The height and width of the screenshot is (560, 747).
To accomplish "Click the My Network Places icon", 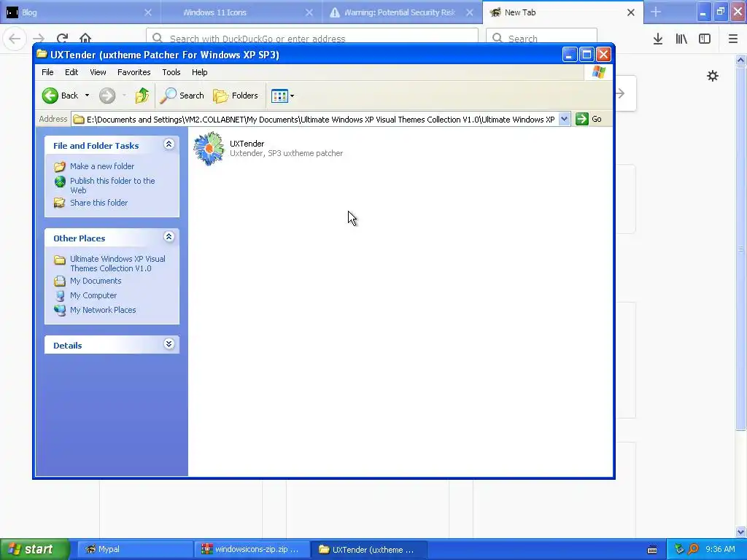I will click(x=60, y=310).
